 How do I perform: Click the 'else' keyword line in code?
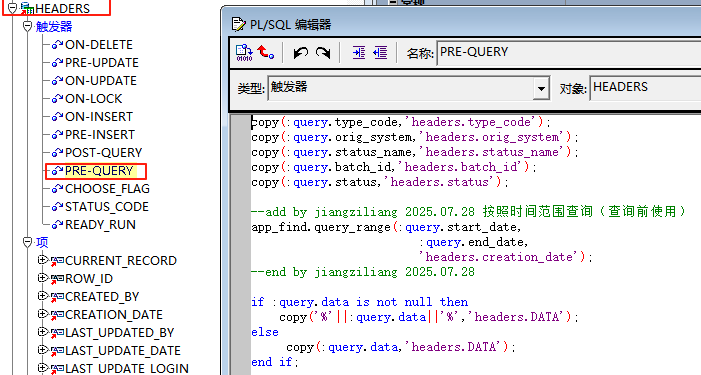[265, 332]
